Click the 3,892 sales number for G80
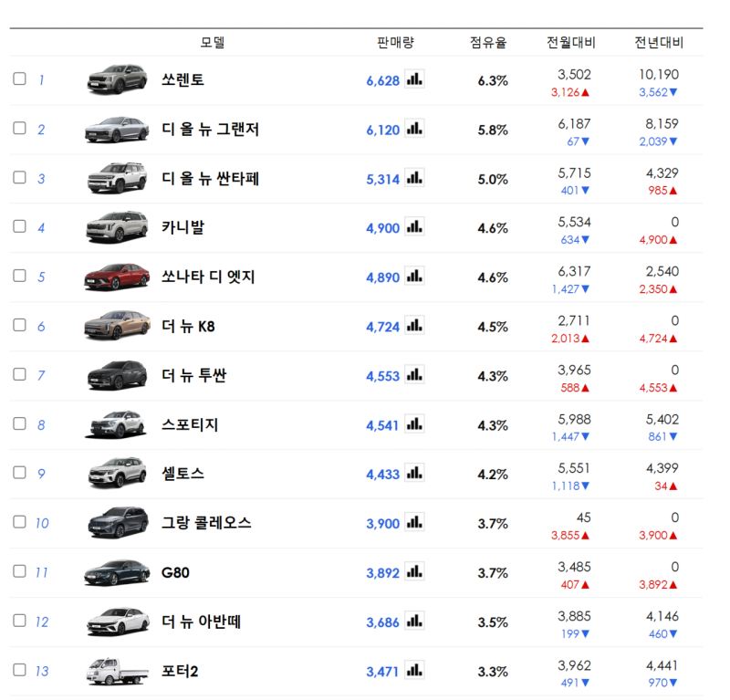The width and height of the screenshot is (730, 700). 382,573
